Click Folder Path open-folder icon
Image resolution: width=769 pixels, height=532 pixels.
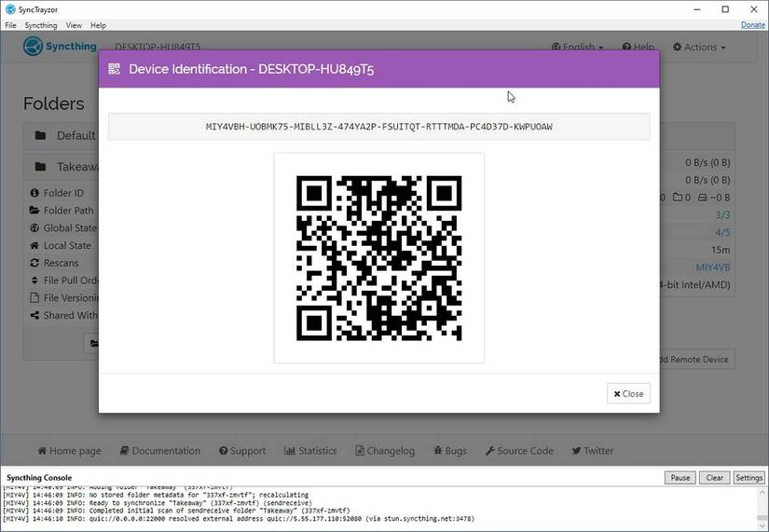click(34, 211)
